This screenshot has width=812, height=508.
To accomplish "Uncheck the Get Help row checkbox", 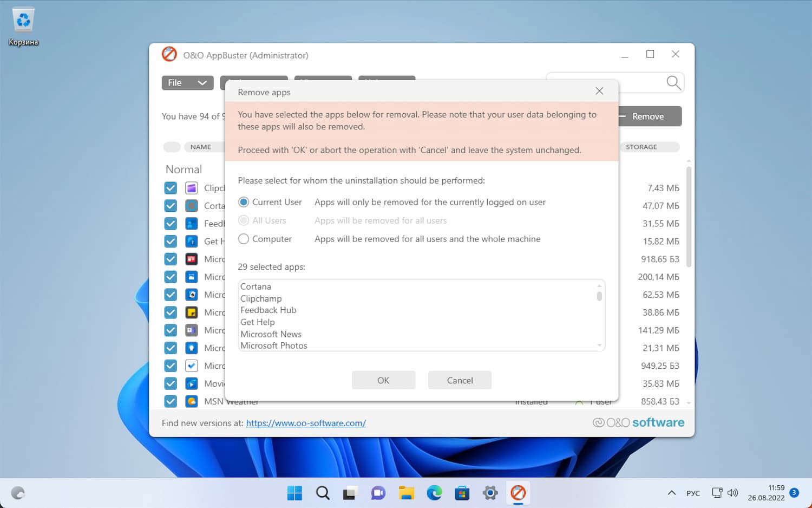I will [171, 242].
